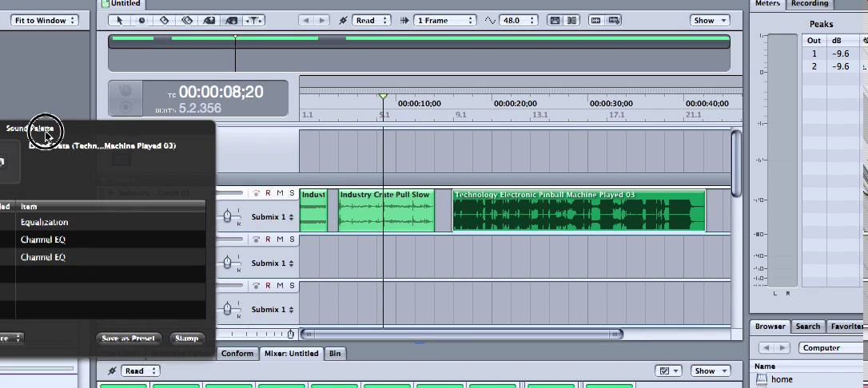Screen dimensions: 868x388
Task: Click the mixer automation icon beside Read
Action: coord(113,371)
